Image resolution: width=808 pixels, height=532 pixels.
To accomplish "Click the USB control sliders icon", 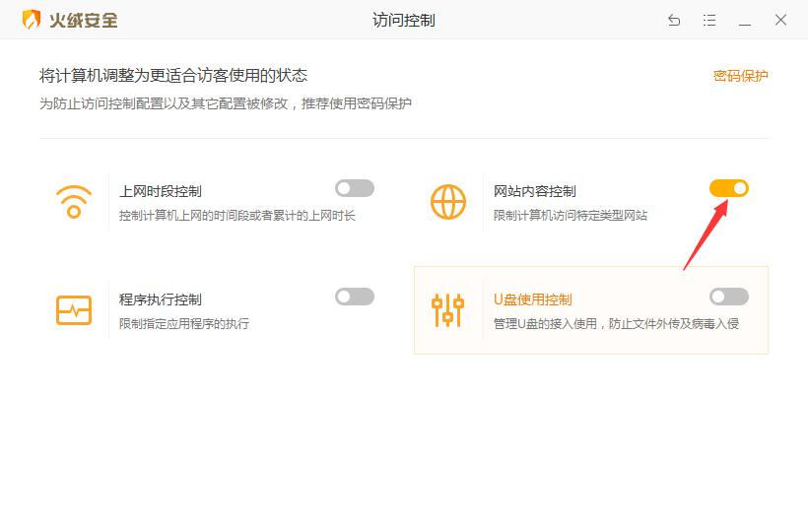I will [x=448, y=309].
